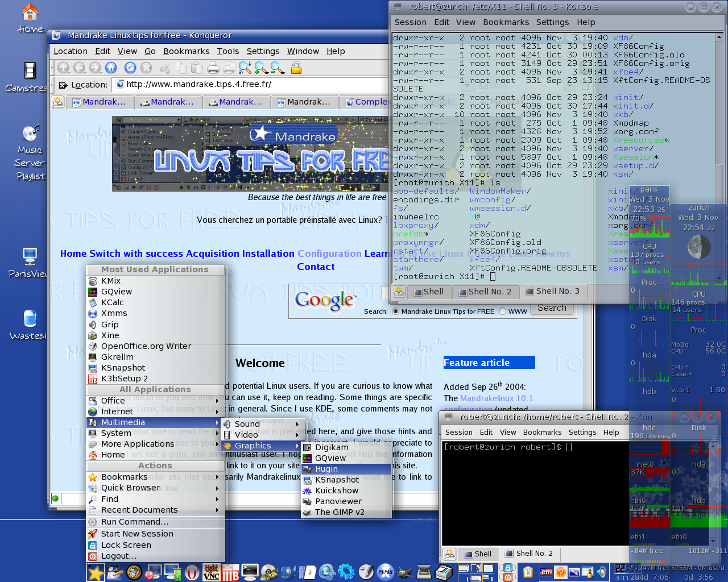Viewport: 728px width, 582px height.
Task: Open The GIMP v2 menu entry
Action: pos(346,512)
